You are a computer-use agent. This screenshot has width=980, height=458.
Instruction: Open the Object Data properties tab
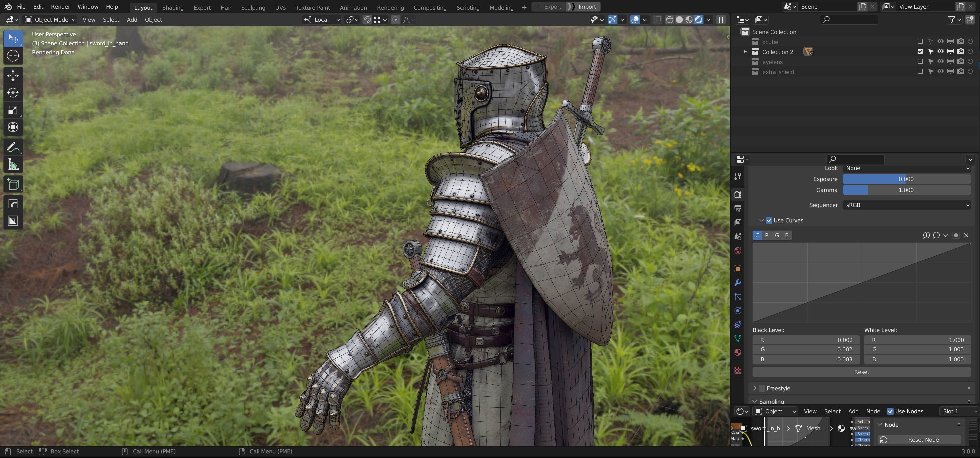pyautogui.click(x=738, y=339)
